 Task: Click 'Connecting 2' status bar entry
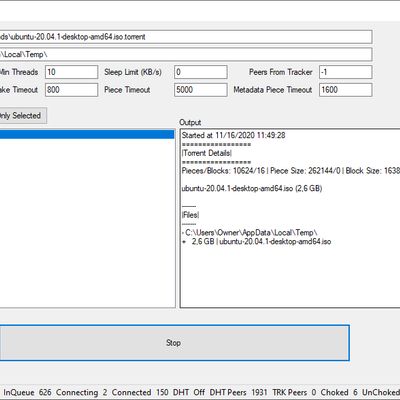pyautogui.click(x=82, y=392)
